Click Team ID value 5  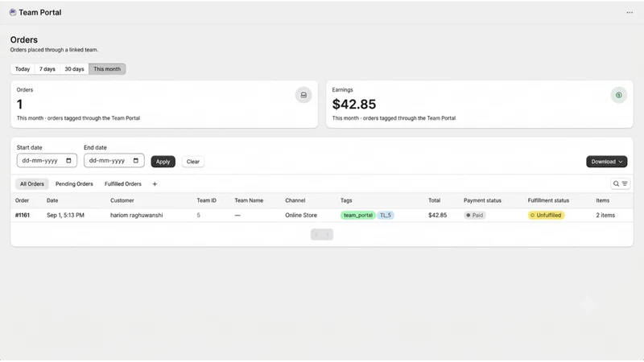point(198,215)
